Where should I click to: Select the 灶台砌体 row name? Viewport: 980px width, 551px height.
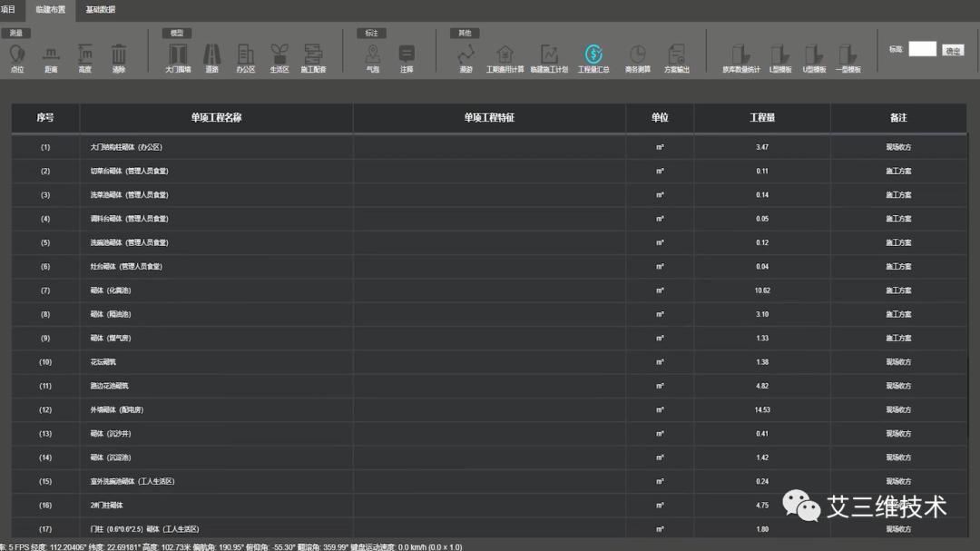[126, 267]
